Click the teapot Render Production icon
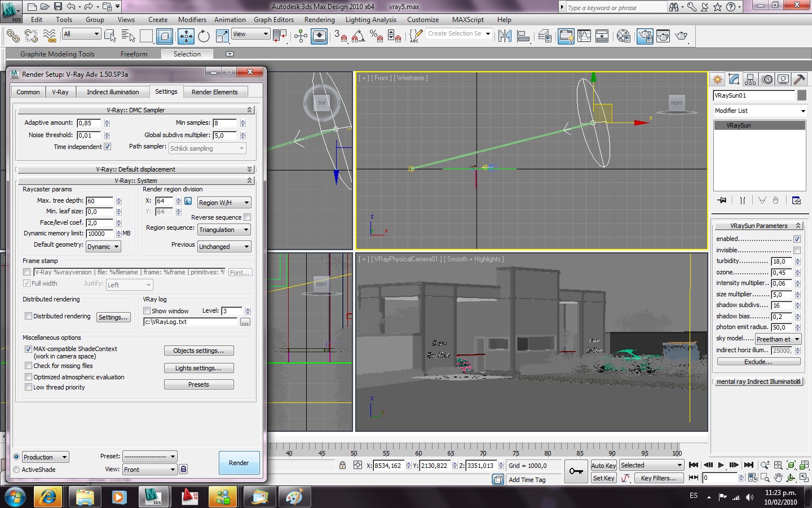Image resolution: width=812 pixels, height=508 pixels. [x=681, y=37]
